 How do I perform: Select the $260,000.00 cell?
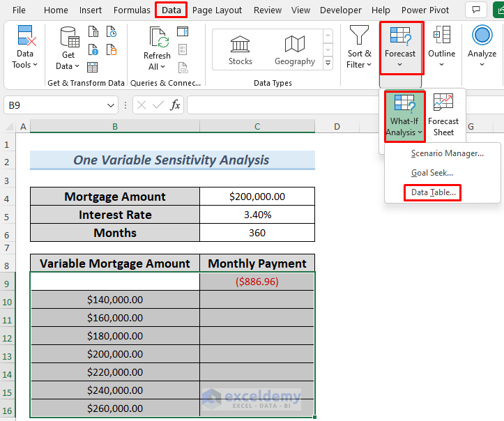[115, 408]
